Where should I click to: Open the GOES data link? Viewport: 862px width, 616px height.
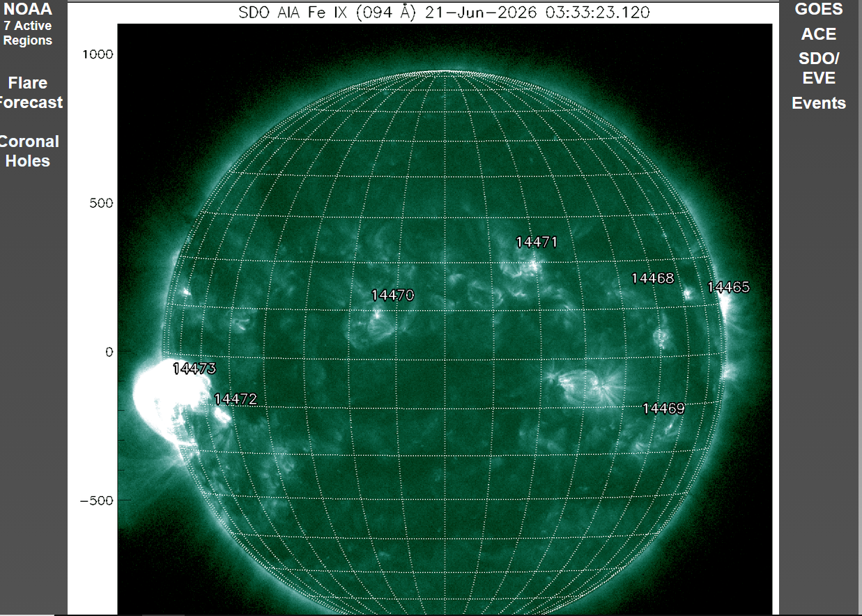coord(819,9)
